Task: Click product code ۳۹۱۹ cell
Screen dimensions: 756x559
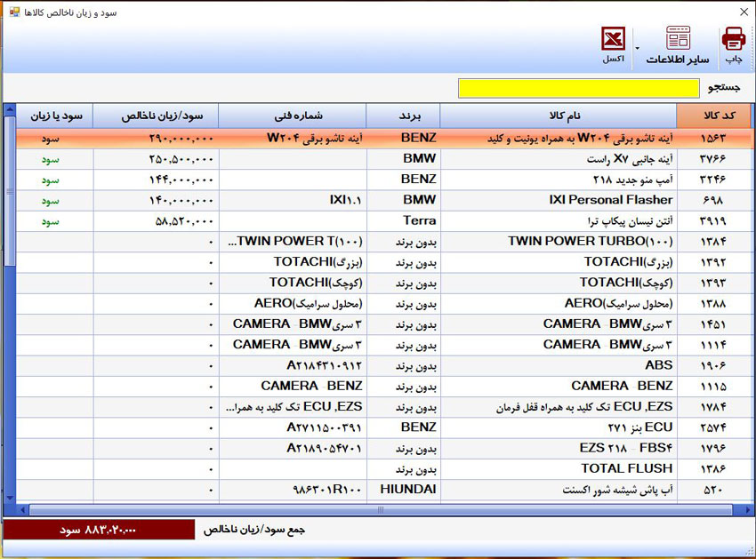Action: point(713,221)
